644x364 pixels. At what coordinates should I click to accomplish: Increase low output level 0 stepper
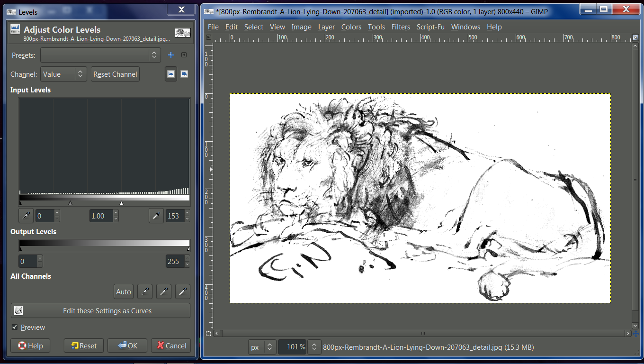tap(40, 258)
